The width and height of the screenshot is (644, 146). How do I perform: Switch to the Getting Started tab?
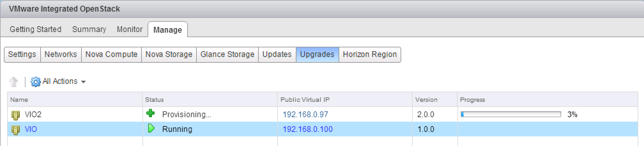35,29
